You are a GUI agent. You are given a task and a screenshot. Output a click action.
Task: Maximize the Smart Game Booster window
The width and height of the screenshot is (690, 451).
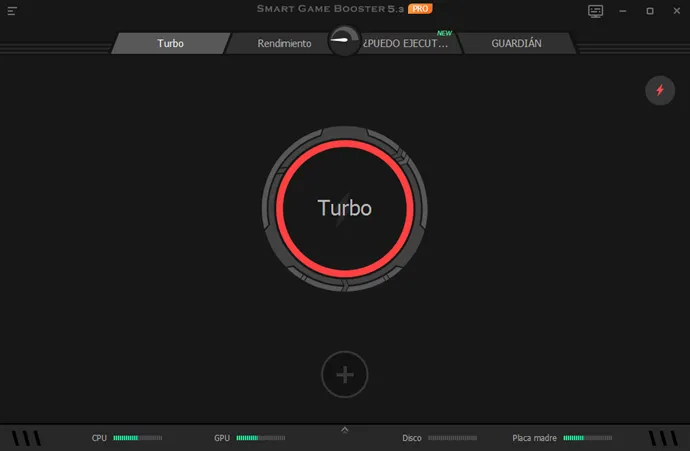click(x=650, y=11)
